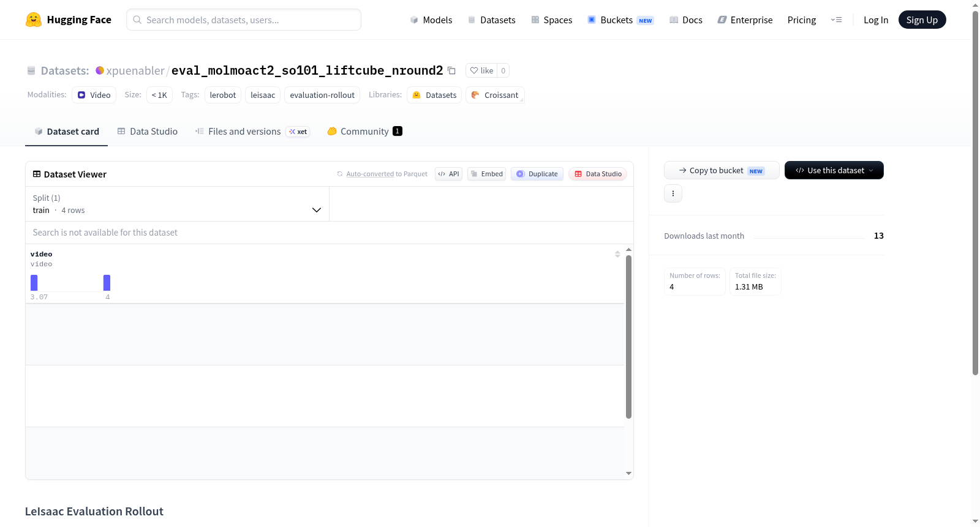
Task: Open the navigation overflow menu icon
Action: tap(836, 20)
